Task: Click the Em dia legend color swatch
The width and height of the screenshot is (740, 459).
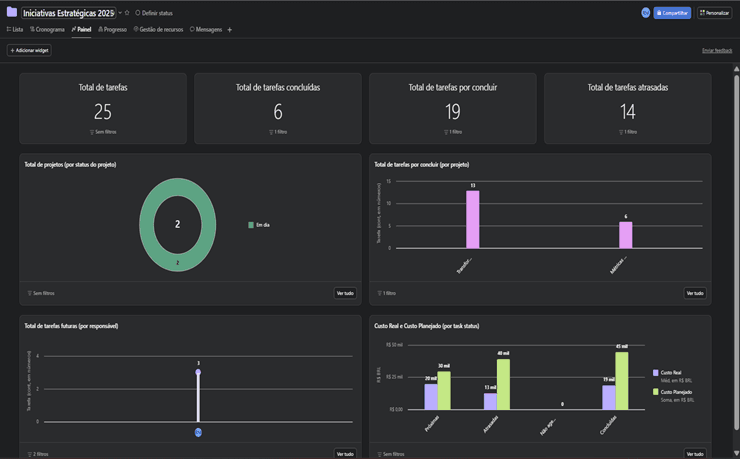Action: coord(251,225)
